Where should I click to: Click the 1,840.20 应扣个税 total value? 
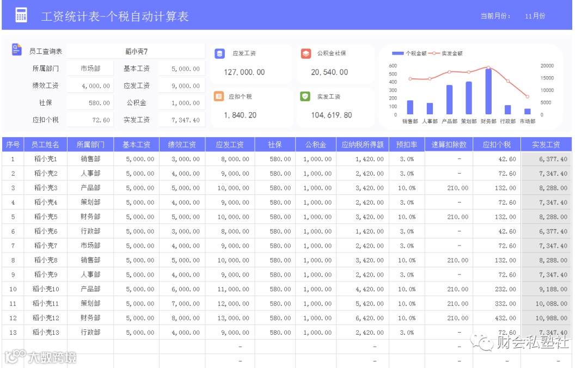pos(240,115)
